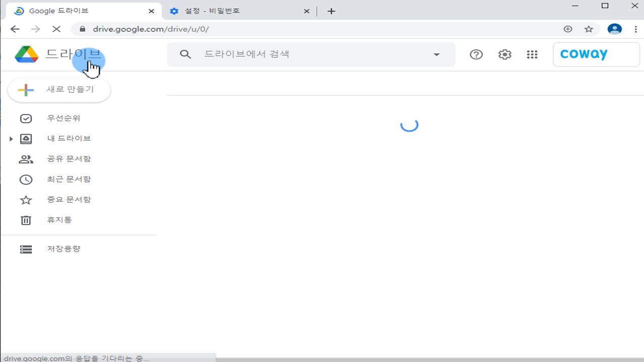Click the 저장용량 storage icon
Image resolution: width=644 pixels, height=362 pixels.
coord(26,249)
